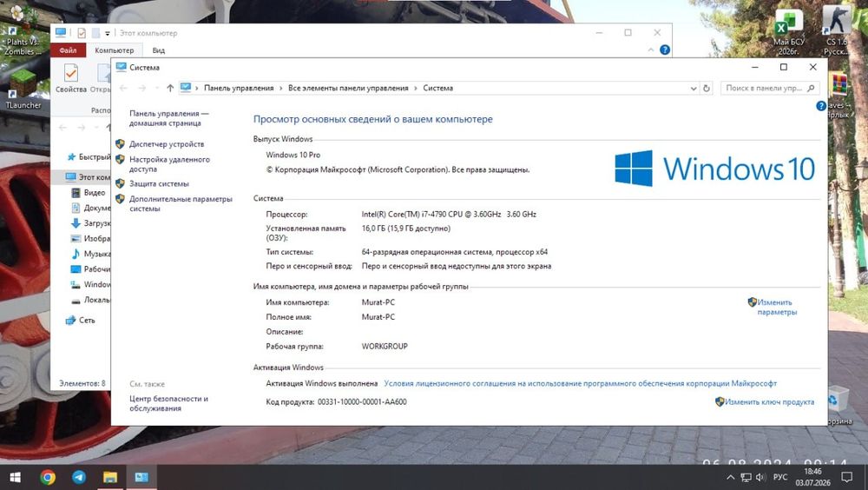Open Центр безопасности и обслуживания link
The height and width of the screenshot is (490, 868).
click(168, 403)
